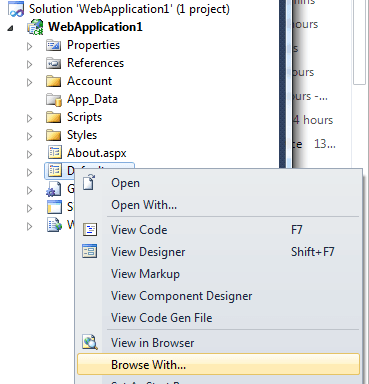Collapse the WebApplication1 project node
This screenshot has width=369, height=384.
10,28
